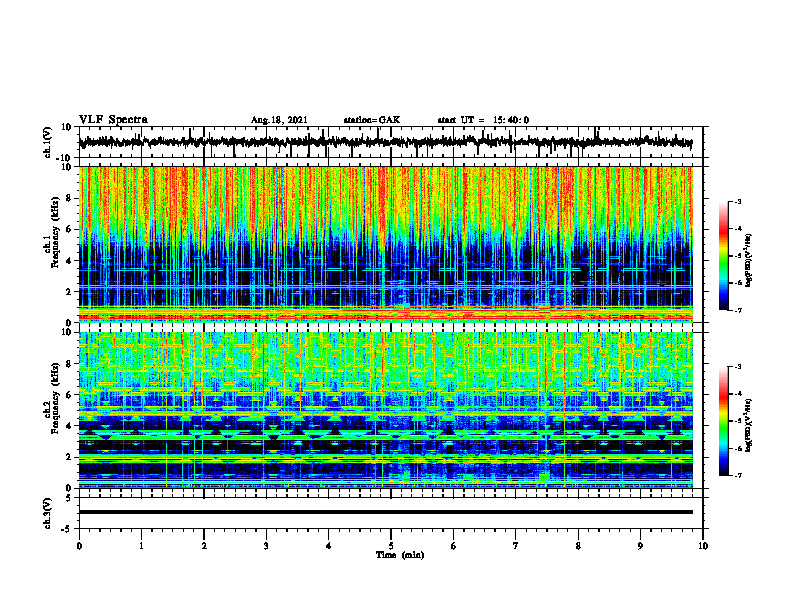Click the ch.2 "Frequency (kHz)" axis label

(x=55, y=398)
